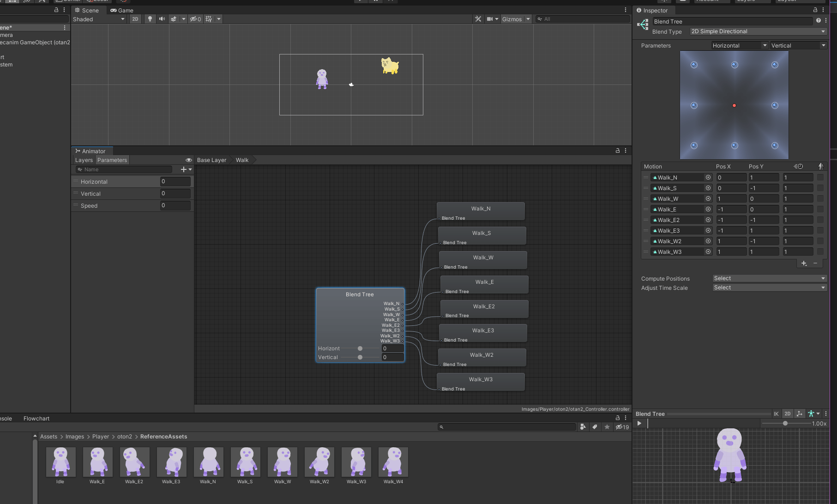This screenshot has height=504, width=837.
Task: Remove the selected motion with minus icon
Action: (x=815, y=263)
